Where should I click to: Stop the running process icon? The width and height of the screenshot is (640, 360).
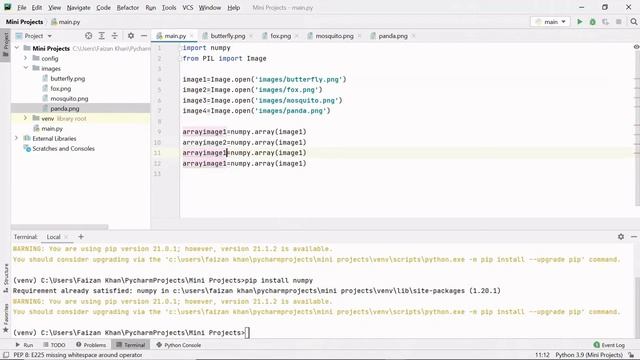[x=619, y=22]
